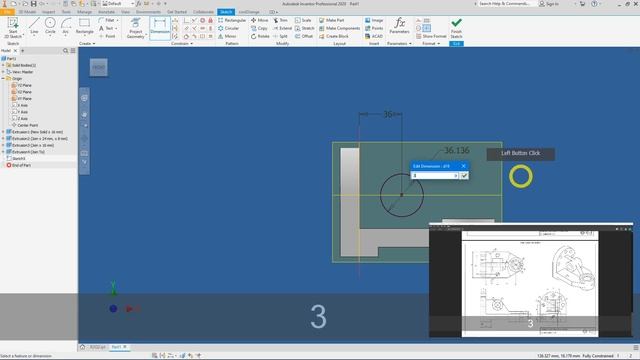Screen dimensions: 640x360
Task: Click Show Format
Action: tap(431, 36)
